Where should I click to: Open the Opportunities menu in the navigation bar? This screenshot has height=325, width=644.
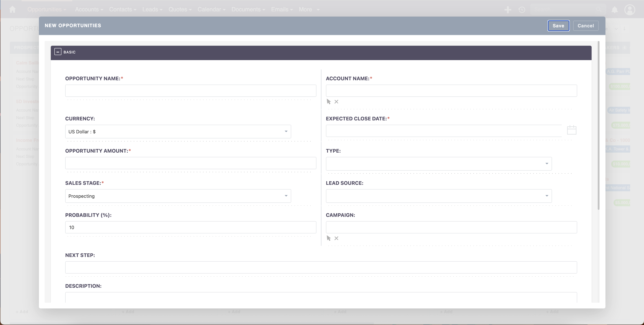(x=47, y=10)
